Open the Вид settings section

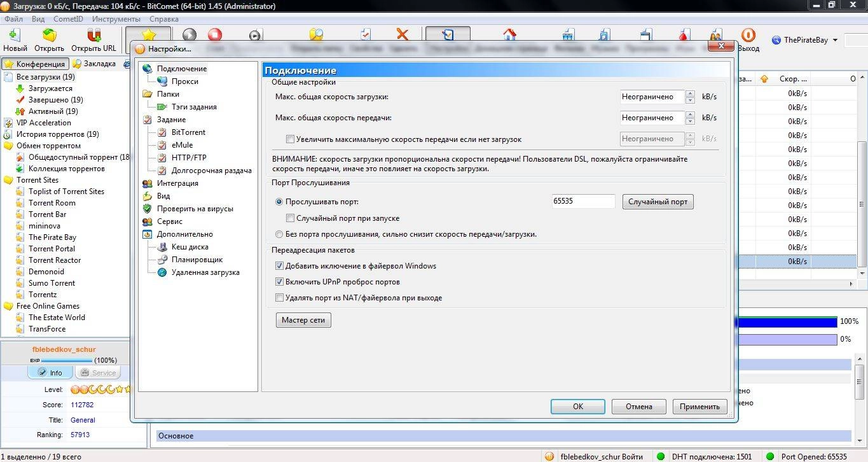[163, 196]
